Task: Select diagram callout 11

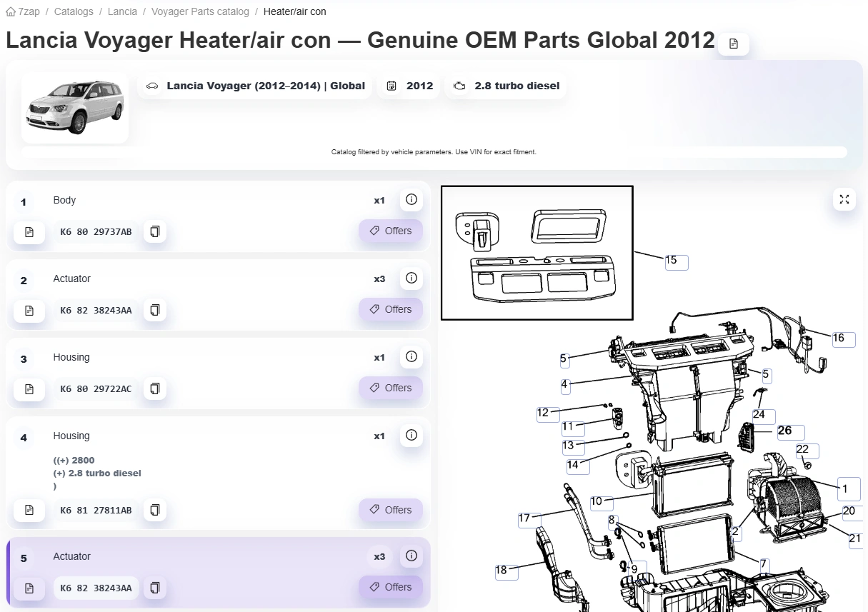Action: pos(573,428)
